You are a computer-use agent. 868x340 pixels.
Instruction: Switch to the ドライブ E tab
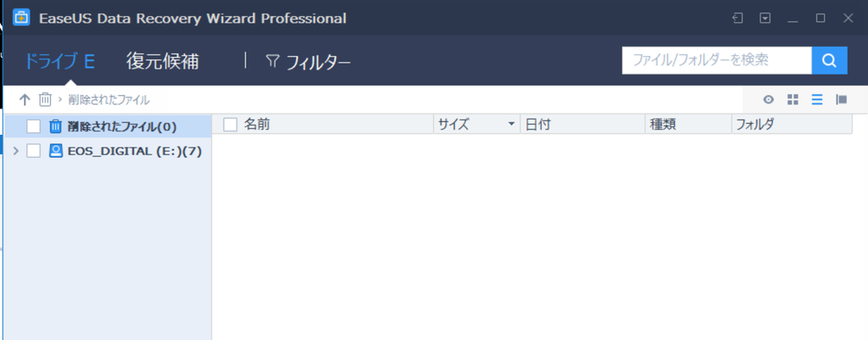point(59,61)
